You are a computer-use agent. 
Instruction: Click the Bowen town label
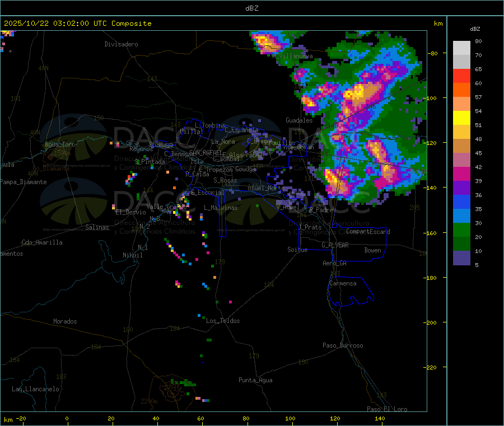click(372, 250)
